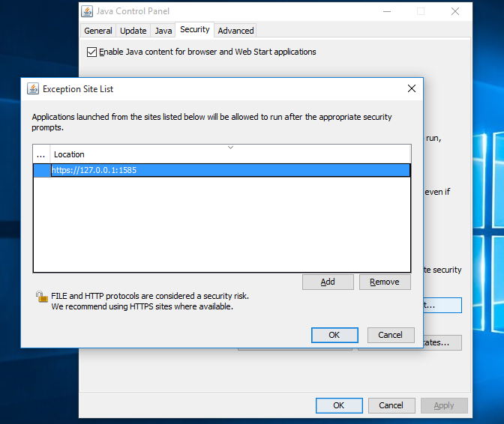Viewport: 504px width, 424px height.
Task: Click the Location column header
Action: pos(230,154)
